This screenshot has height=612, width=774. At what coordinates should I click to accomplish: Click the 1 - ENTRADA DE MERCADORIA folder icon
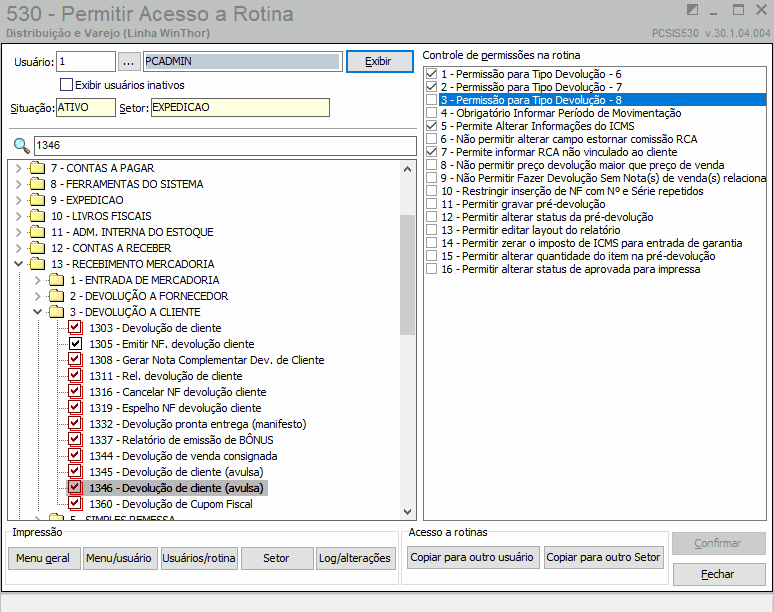click(x=56, y=280)
